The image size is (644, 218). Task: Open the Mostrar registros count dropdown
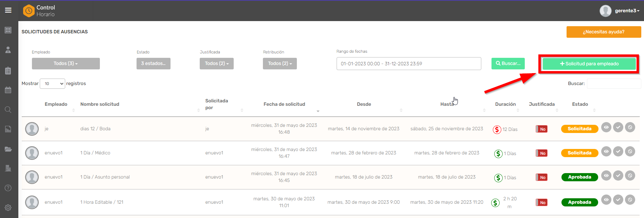(52, 84)
